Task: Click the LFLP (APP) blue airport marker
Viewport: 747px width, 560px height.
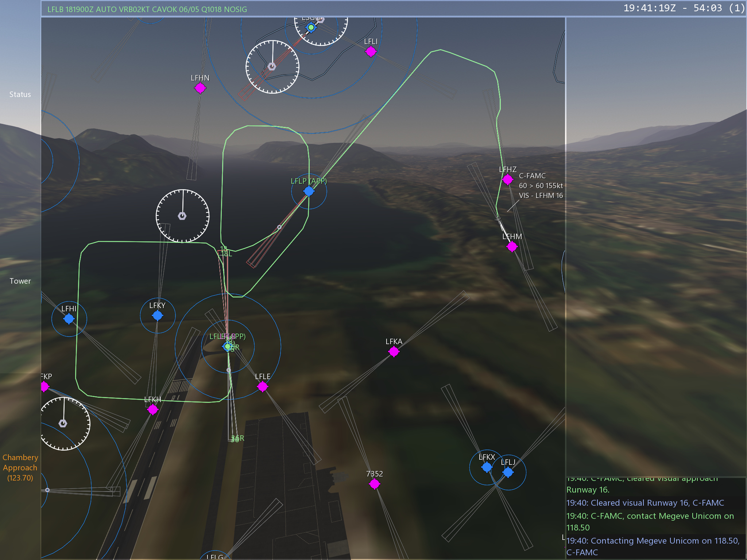Action: (309, 191)
